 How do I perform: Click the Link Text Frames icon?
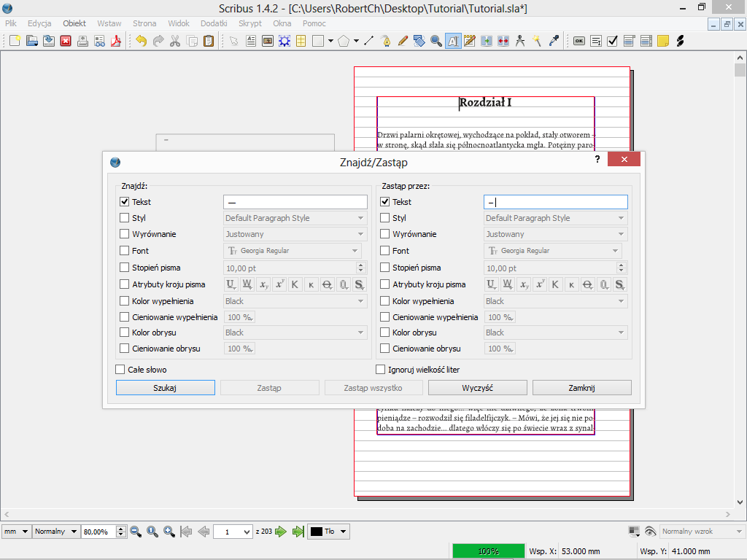coord(486,41)
